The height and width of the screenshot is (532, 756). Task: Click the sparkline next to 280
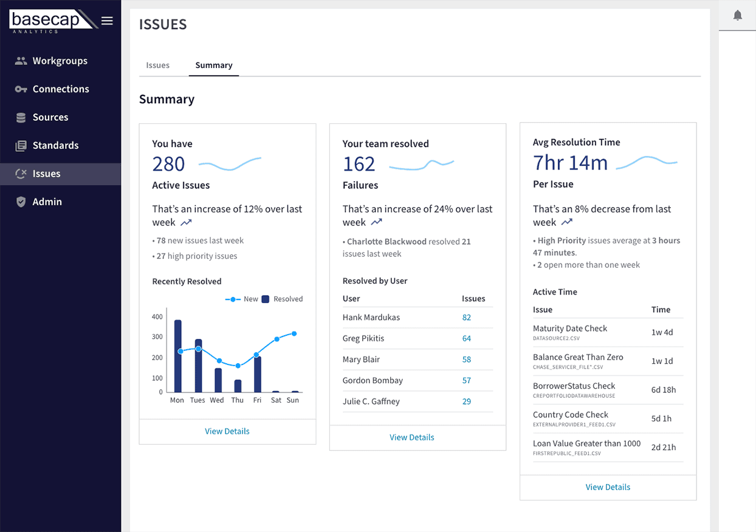click(230, 163)
